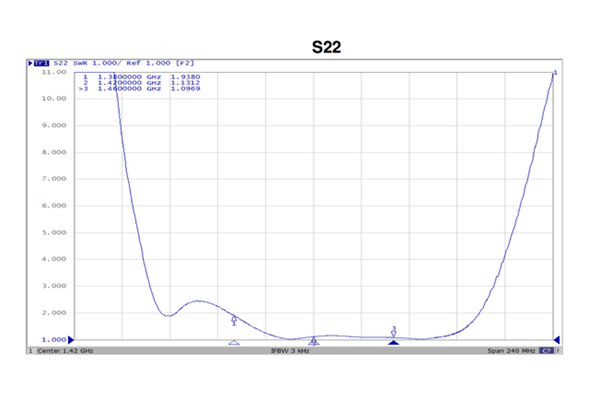
Task: Open the S22 measurement parameter label
Action: [60, 63]
